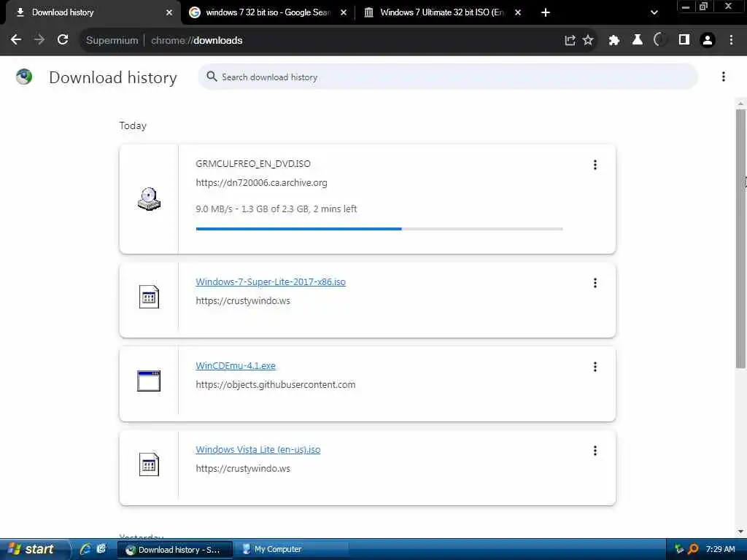
Task: Open options for WinCDEmu-4.1.exe download
Action: click(595, 367)
